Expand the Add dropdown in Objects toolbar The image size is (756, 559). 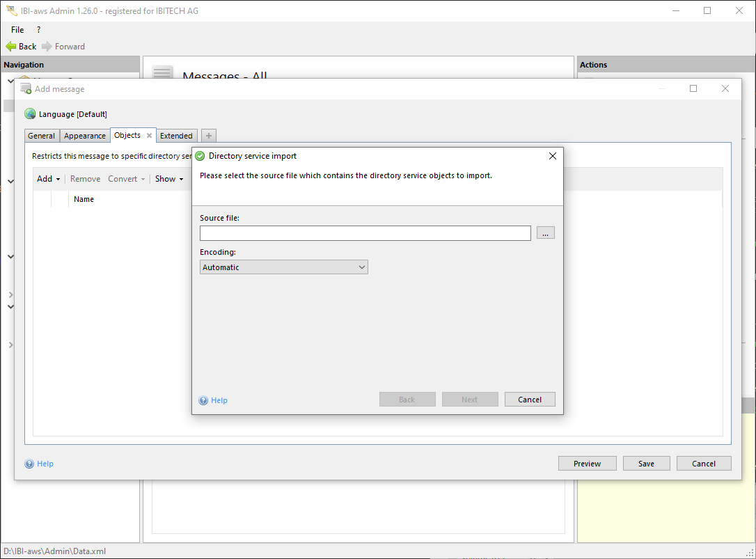[49, 179]
